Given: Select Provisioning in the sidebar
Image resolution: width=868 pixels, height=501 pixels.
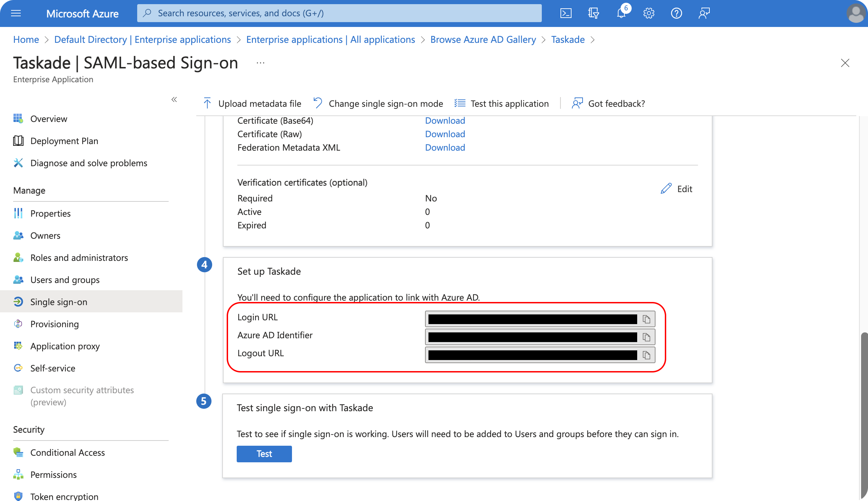Looking at the screenshot, I should [55, 324].
